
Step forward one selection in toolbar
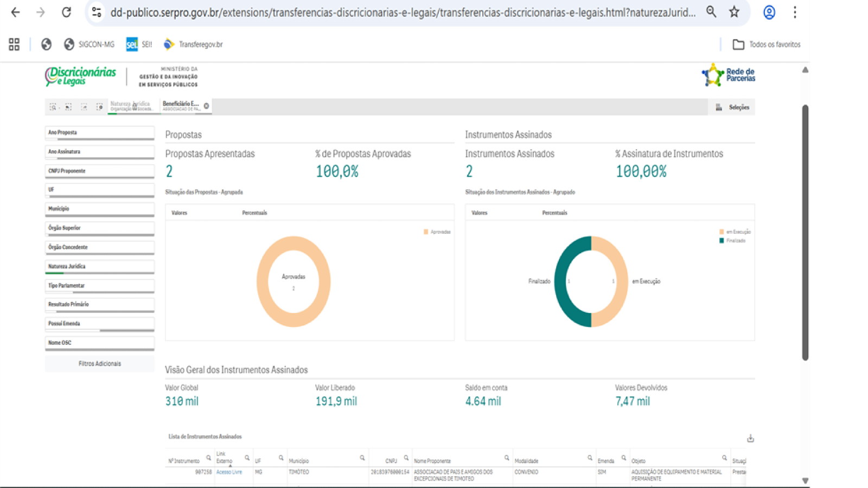(x=84, y=107)
